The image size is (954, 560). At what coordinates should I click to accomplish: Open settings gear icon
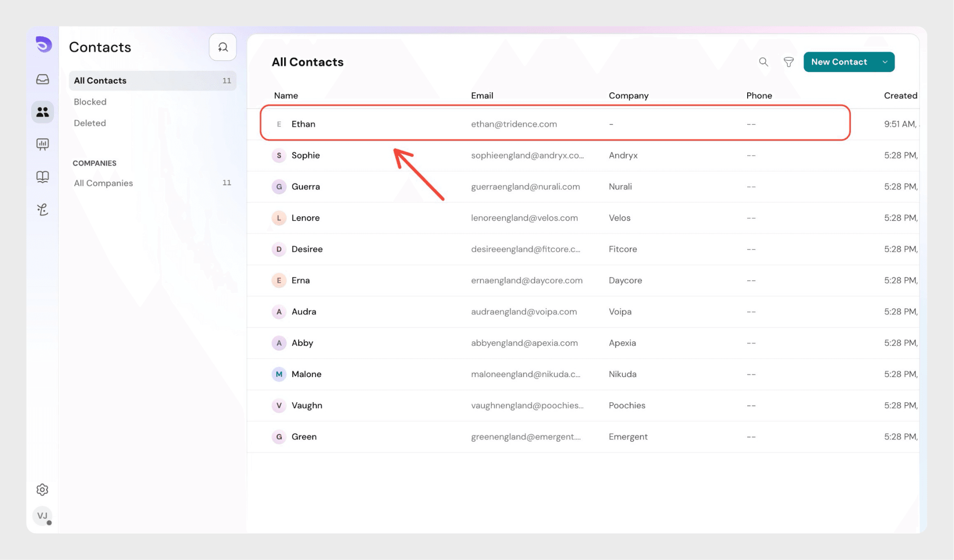click(x=42, y=489)
